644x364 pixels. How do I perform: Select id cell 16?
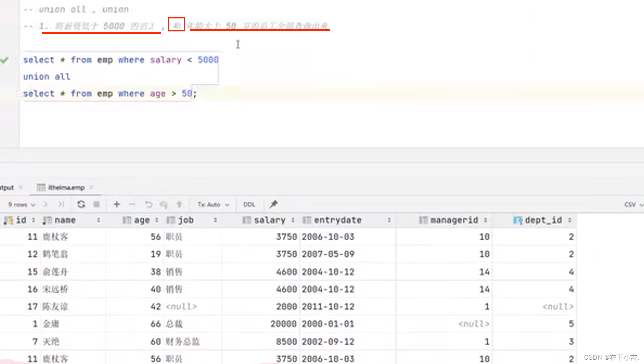[x=32, y=289]
